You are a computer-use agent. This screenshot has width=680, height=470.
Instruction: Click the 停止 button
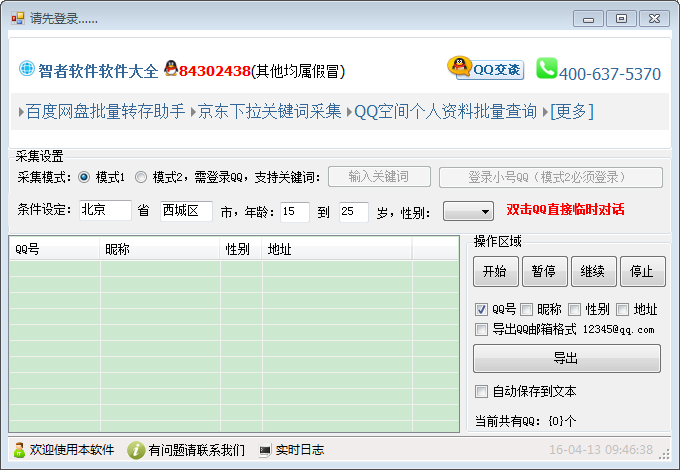tap(642, 271)
